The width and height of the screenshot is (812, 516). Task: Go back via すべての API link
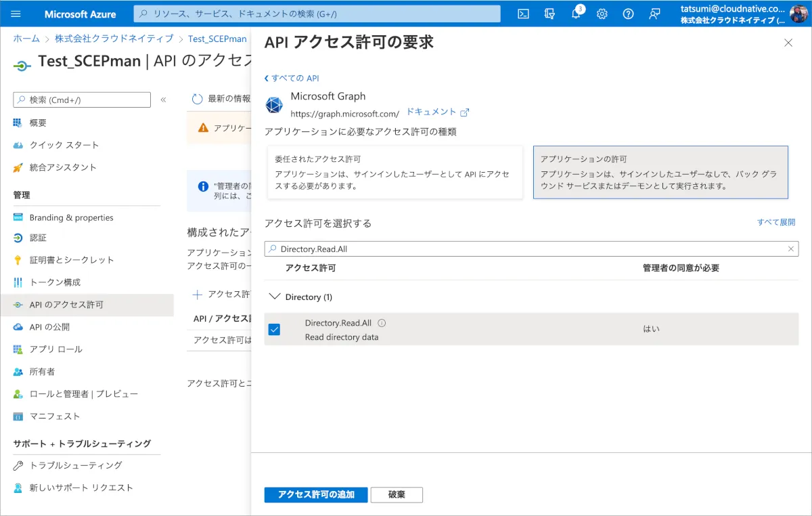(292, 79)
